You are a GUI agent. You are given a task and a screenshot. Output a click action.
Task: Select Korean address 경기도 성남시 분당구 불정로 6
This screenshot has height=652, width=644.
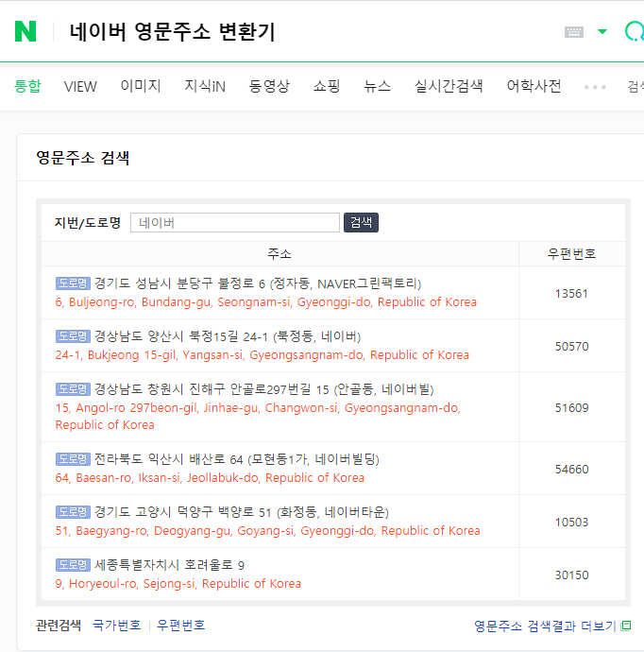pyautogui.click(x=258, y=283)
